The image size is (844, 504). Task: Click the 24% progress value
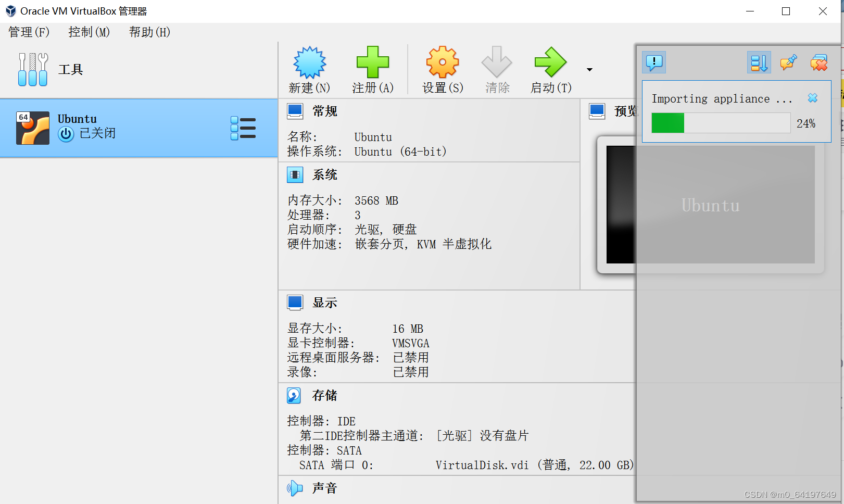click(807, 124)
